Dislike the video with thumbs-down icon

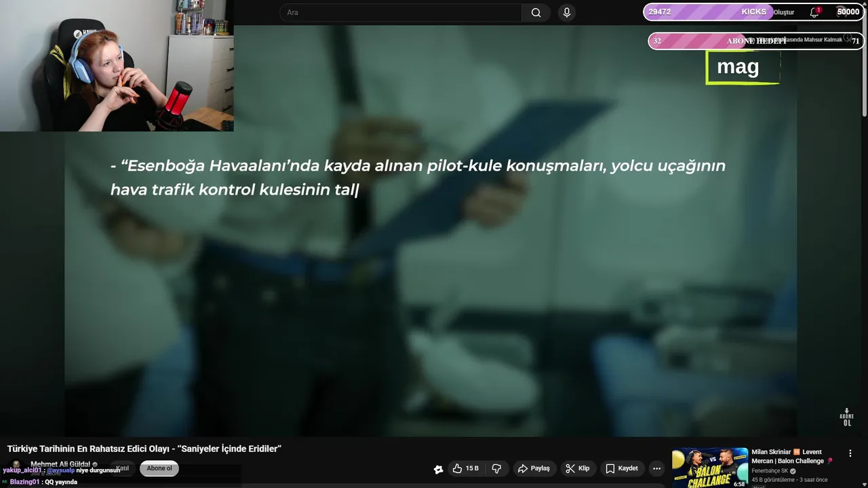click(496, 468)
